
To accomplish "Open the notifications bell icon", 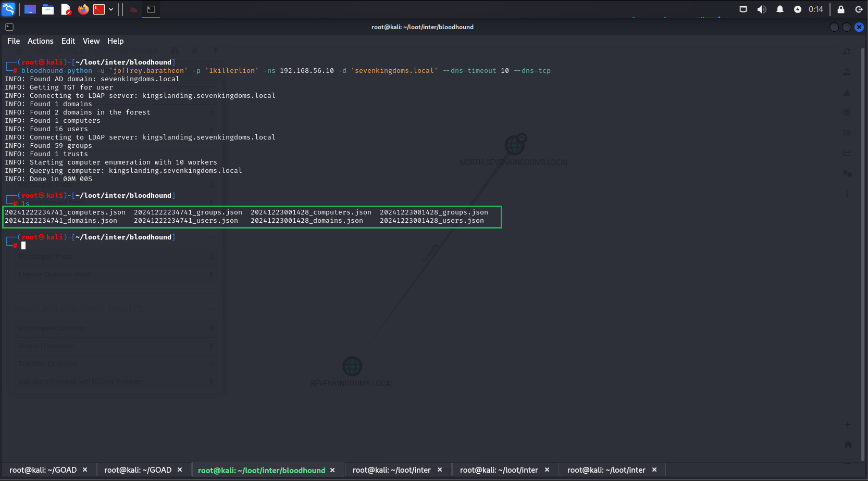I will tap(780, 9).
